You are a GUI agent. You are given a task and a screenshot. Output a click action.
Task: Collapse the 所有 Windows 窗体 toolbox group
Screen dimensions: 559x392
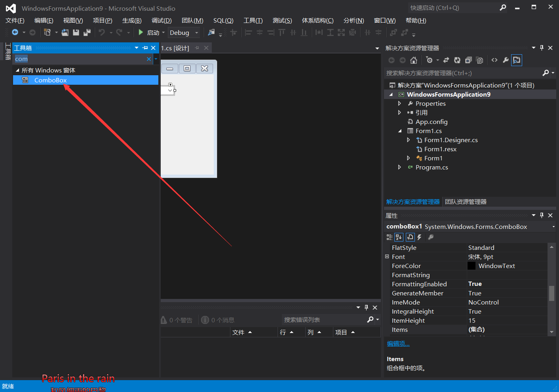pos(17,70)
